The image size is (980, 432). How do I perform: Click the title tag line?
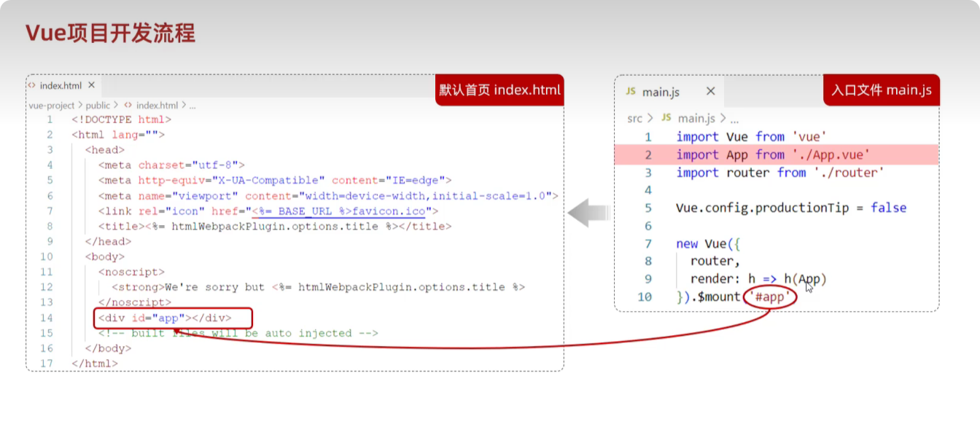coord(275,227)
